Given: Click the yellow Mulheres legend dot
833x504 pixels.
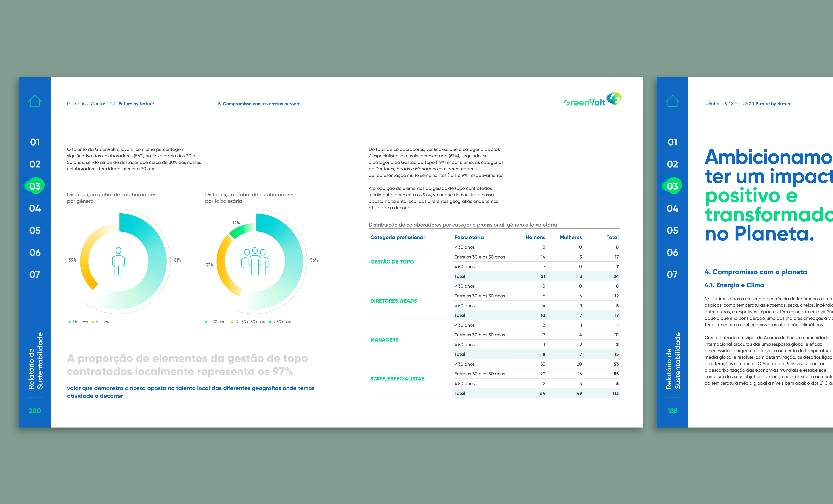Looking at the screenshot, I should (x=93, y=322).
